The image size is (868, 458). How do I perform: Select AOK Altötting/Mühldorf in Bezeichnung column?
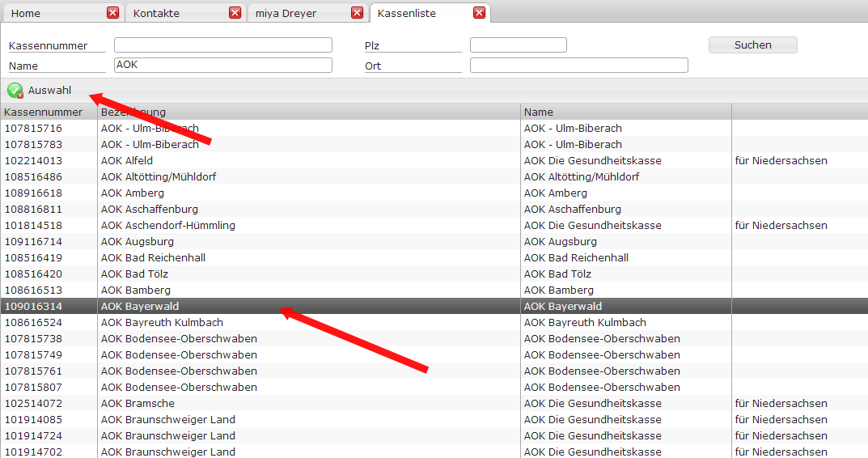[x=159, y=176]
